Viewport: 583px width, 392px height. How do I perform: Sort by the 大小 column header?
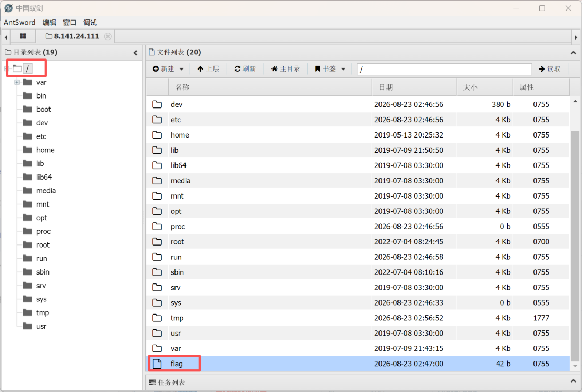pyautogui.click(x=484, y=87)
